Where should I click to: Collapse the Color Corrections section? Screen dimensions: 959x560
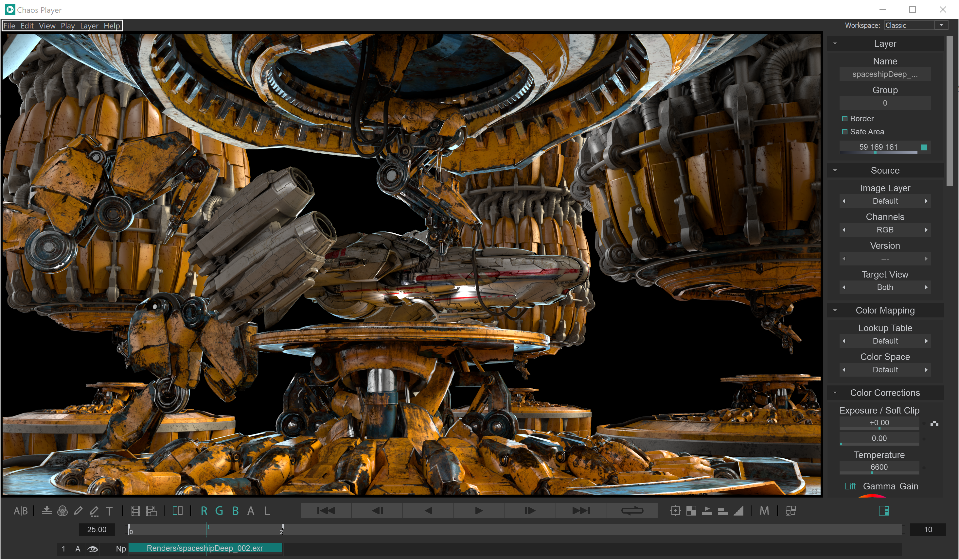[x=835, y=393]
